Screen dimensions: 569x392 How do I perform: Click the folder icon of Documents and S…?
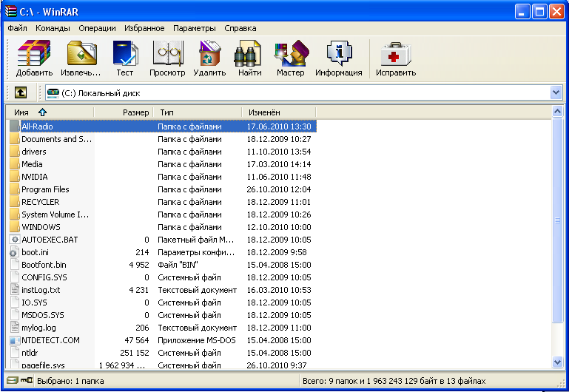[x=15, y=139]
